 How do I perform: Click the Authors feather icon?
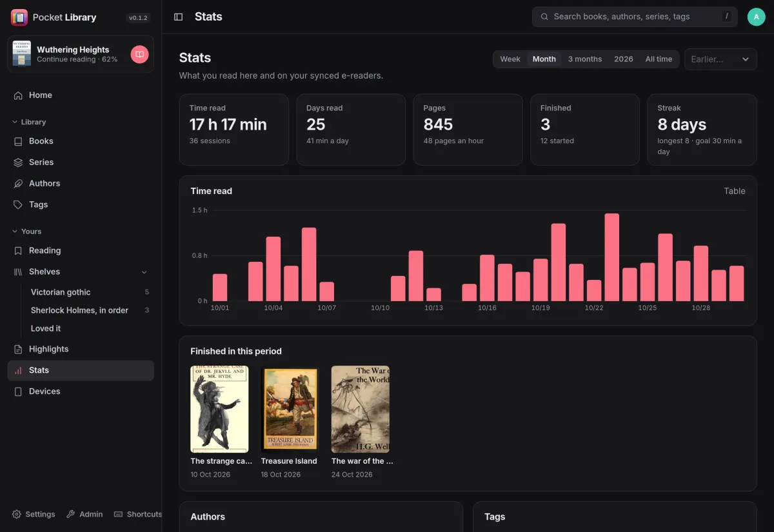pos(18,183)
